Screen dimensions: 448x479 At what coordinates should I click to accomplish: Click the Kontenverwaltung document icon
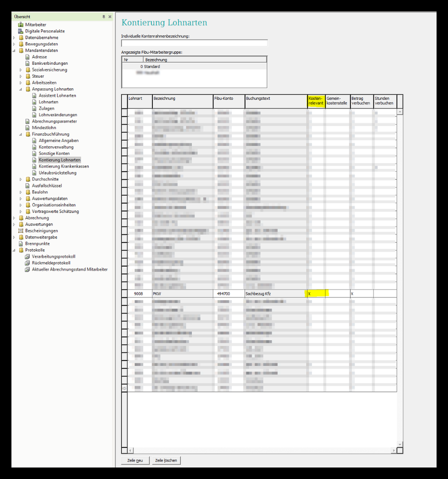coord(34,147)
